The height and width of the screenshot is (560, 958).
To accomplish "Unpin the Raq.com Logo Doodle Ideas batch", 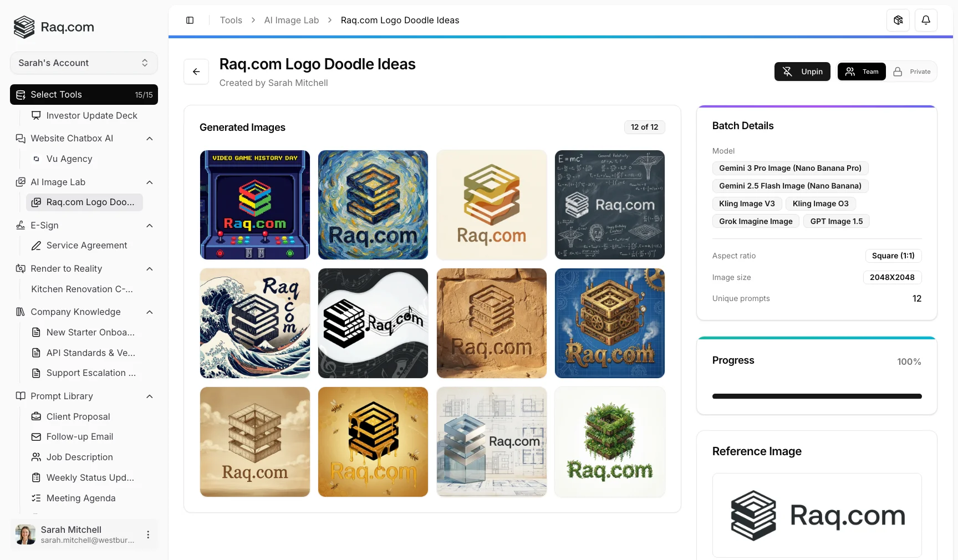I will (x=802, y=72).
